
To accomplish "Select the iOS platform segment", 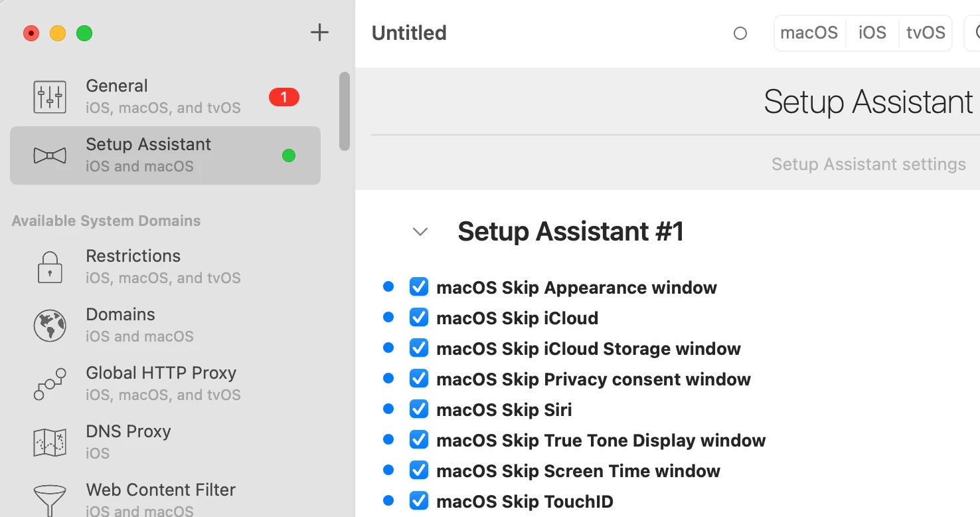I will pos(872,33).
